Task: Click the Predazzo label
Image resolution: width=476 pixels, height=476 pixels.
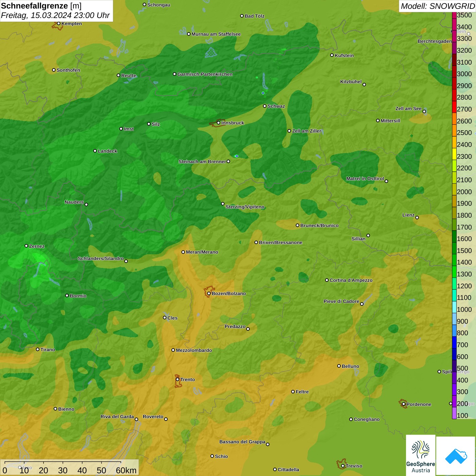Action: coord(235,326)
